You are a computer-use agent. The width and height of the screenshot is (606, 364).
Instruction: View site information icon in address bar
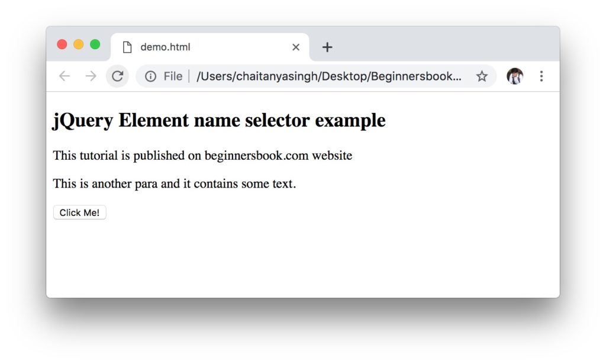[150, 76]
